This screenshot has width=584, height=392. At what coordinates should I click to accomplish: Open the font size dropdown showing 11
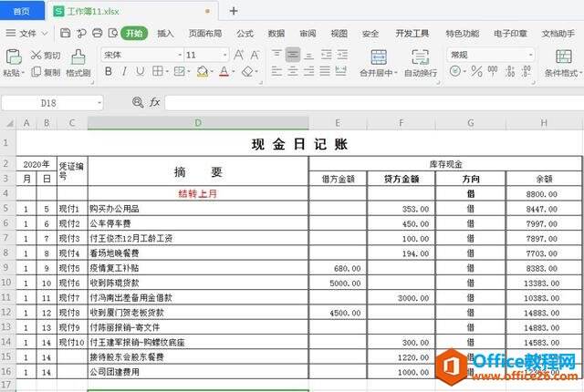click(x=206, y=56)
